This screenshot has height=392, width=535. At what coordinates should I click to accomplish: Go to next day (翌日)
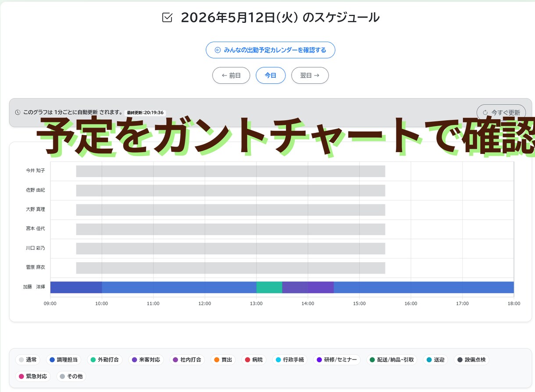tap(310, 75)
